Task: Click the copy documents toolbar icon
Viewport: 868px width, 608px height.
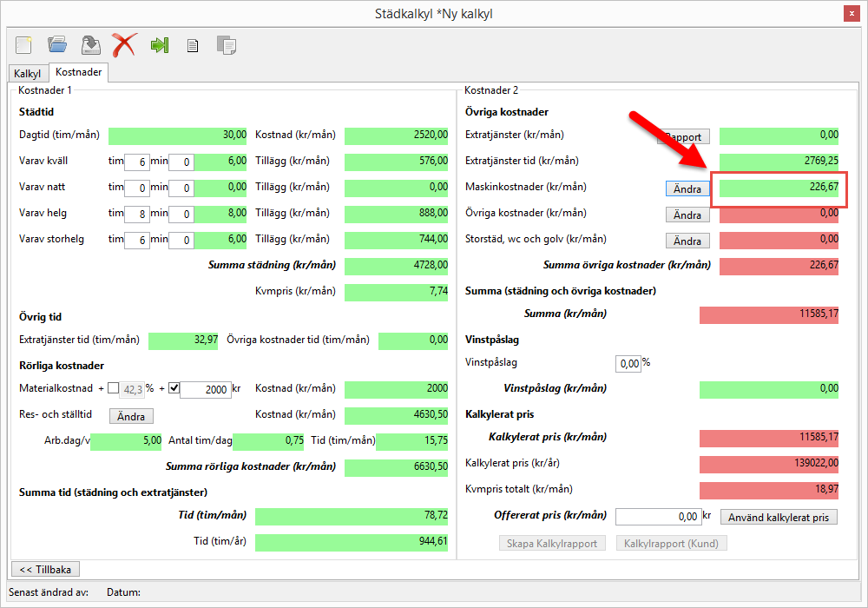Action: pos(227,45)
